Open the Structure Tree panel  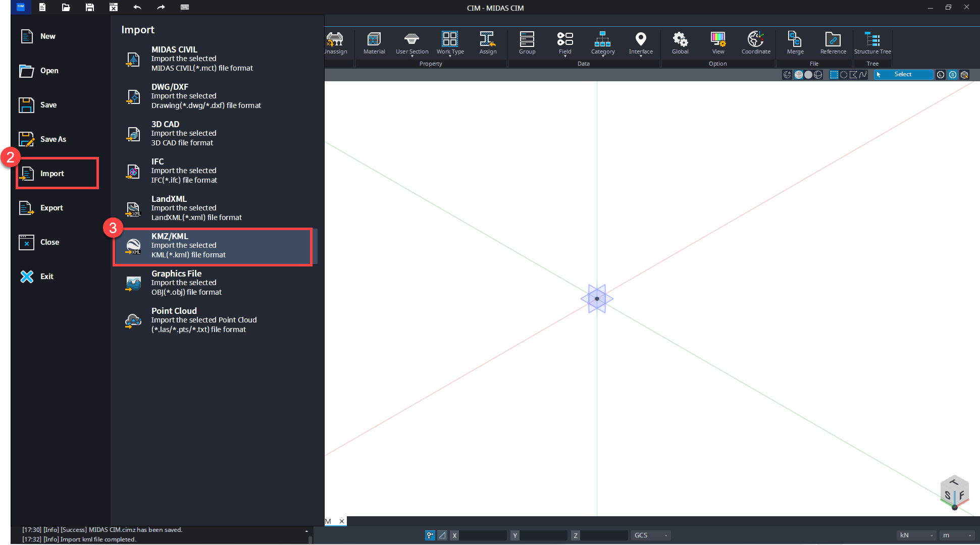[x=872, y=43]
